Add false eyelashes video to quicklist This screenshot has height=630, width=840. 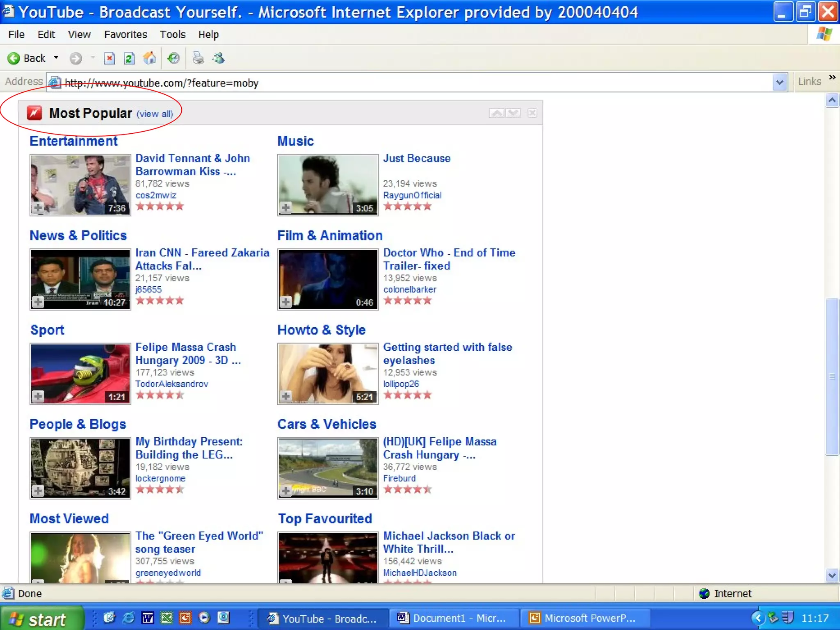pyautogui.click(x=286, y=396)
